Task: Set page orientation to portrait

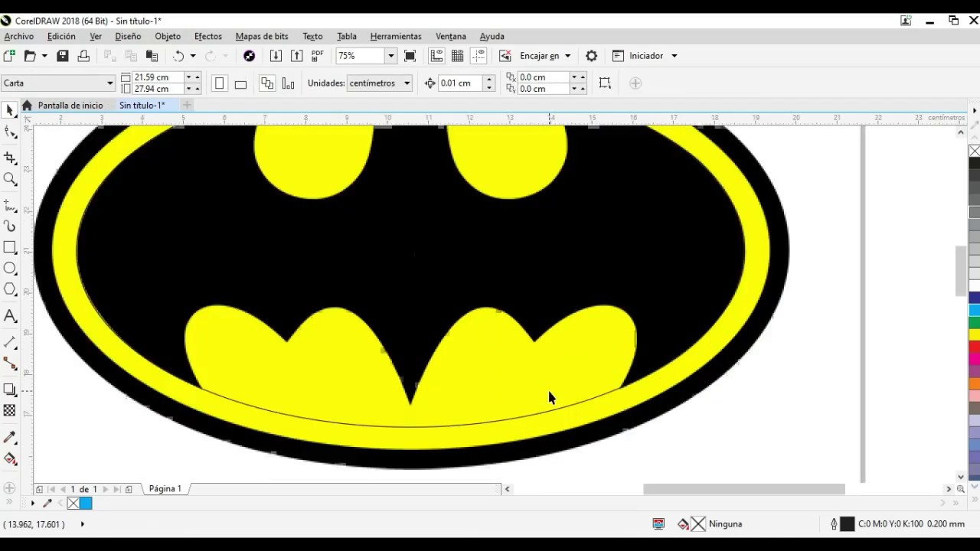Action: click(x=219, y=83)
